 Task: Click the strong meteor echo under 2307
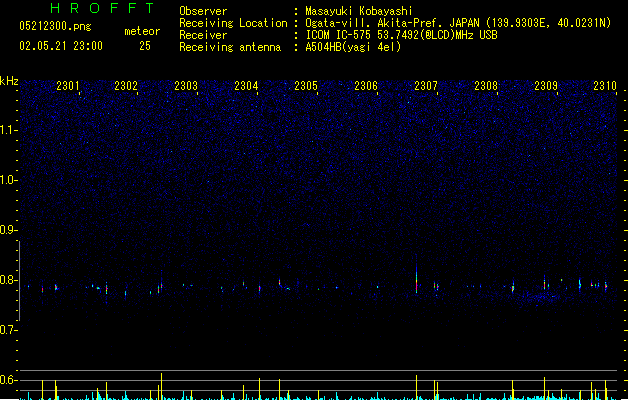coord(416,277)
